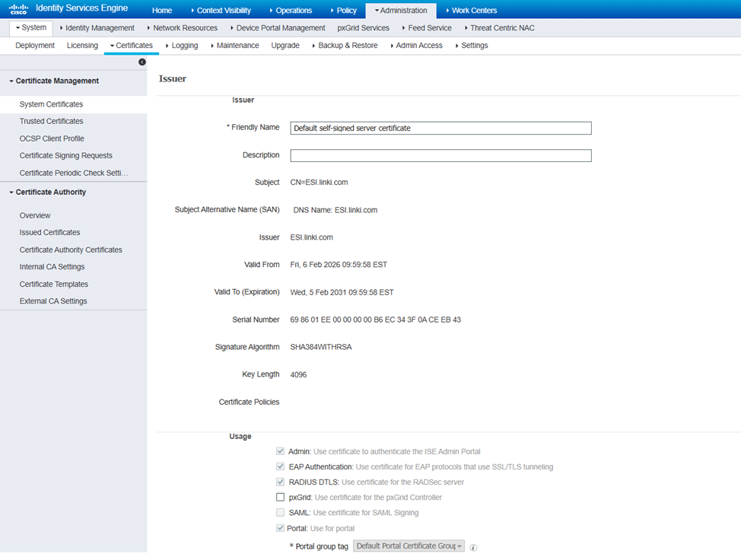
Task: Open Backup & Restore tab menu
Action: click(345, 46)
